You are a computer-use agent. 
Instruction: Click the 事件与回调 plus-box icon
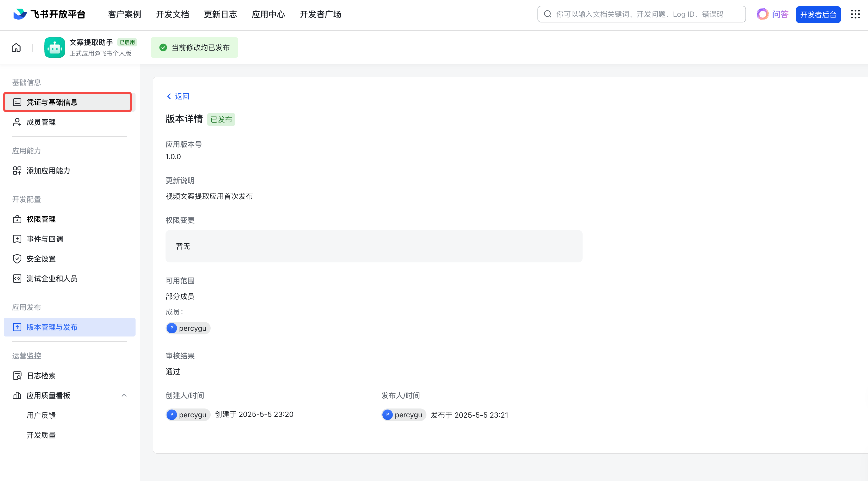tap(17, 239)
